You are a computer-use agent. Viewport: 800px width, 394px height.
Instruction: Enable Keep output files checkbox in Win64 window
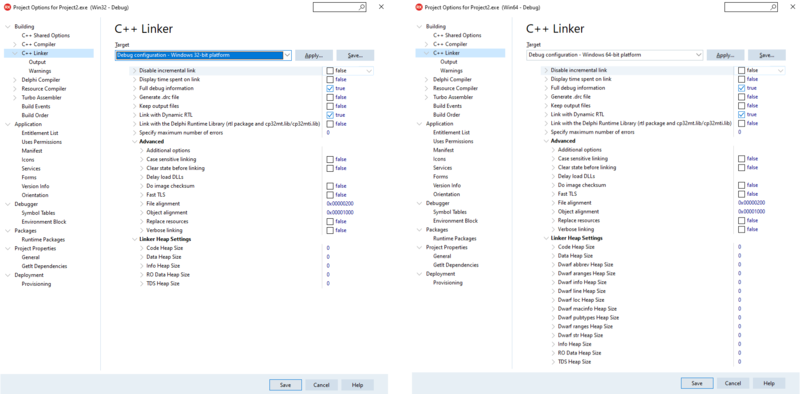click(742, 105)
